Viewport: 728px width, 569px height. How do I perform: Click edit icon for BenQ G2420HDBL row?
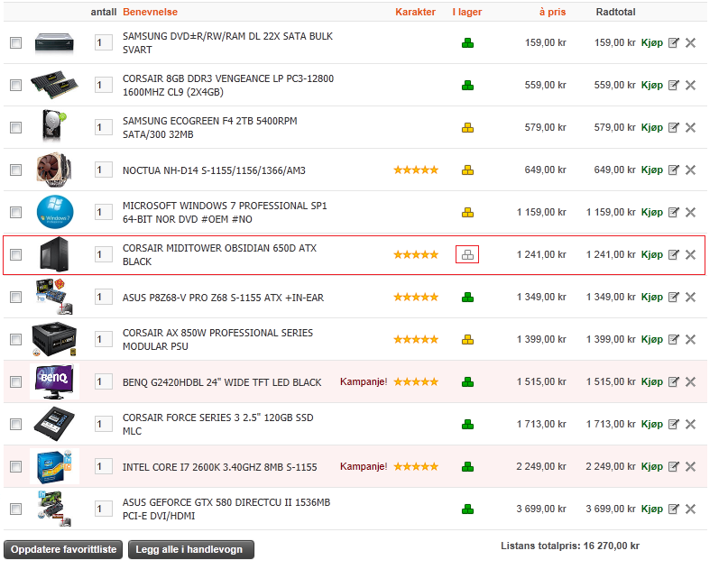coord(673,382)
